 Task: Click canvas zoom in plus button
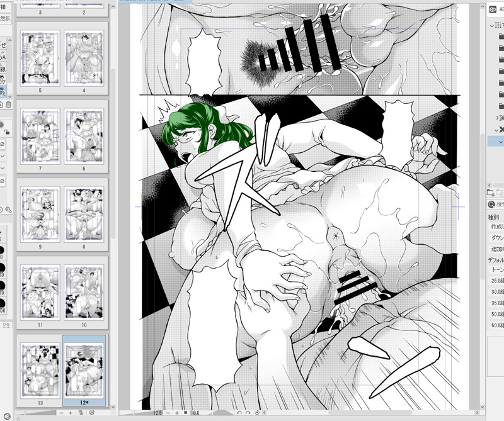pyautogui.click(x=177, y=413)
